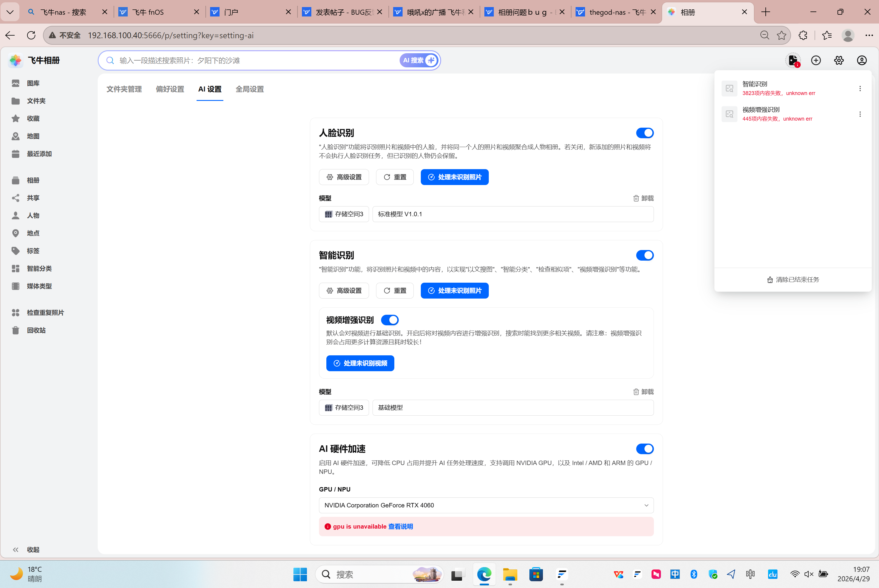Click the AI 搜索 sparkle button
The height and width of the screenshot is (588, 879).
coord(419,60)
